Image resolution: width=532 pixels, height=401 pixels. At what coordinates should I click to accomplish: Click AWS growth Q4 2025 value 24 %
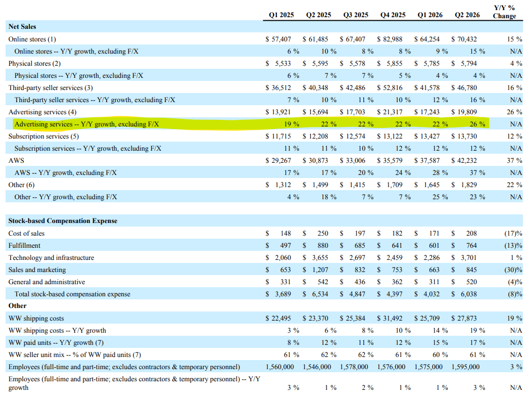403,173
